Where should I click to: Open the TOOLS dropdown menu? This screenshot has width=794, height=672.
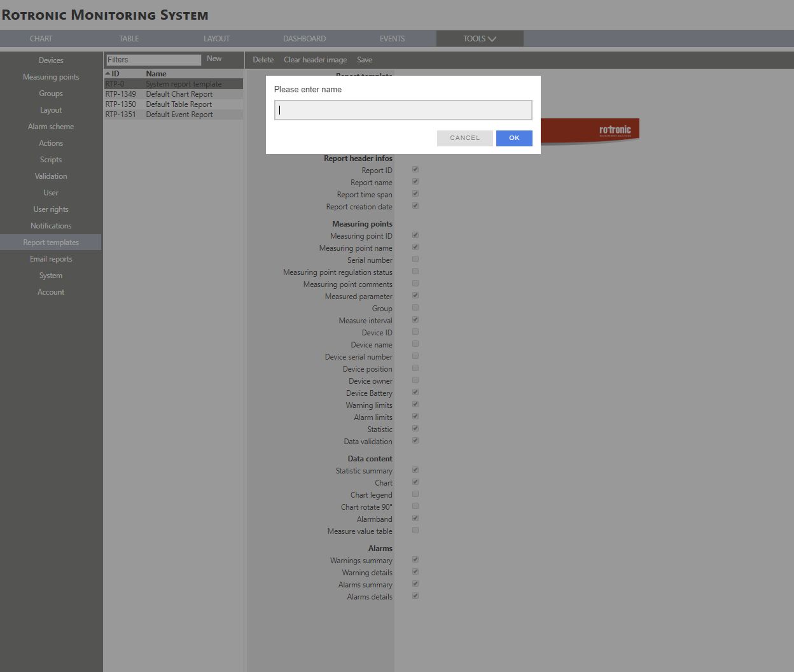[480, 39]
